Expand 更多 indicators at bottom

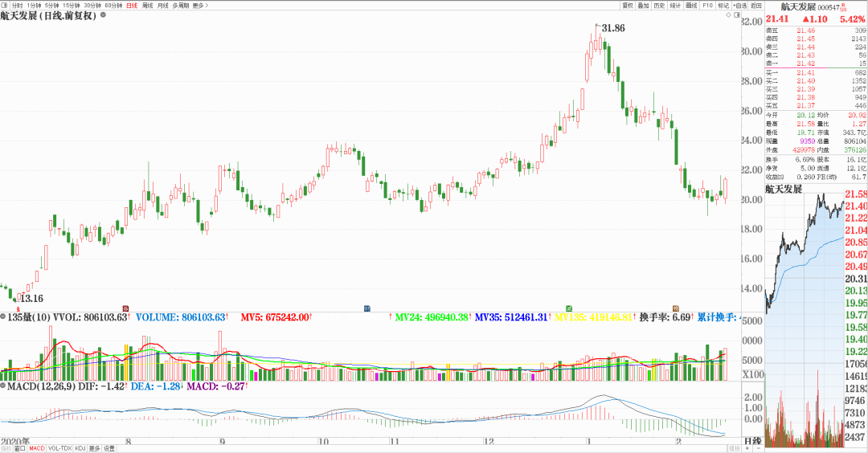(x=95, y=448)
